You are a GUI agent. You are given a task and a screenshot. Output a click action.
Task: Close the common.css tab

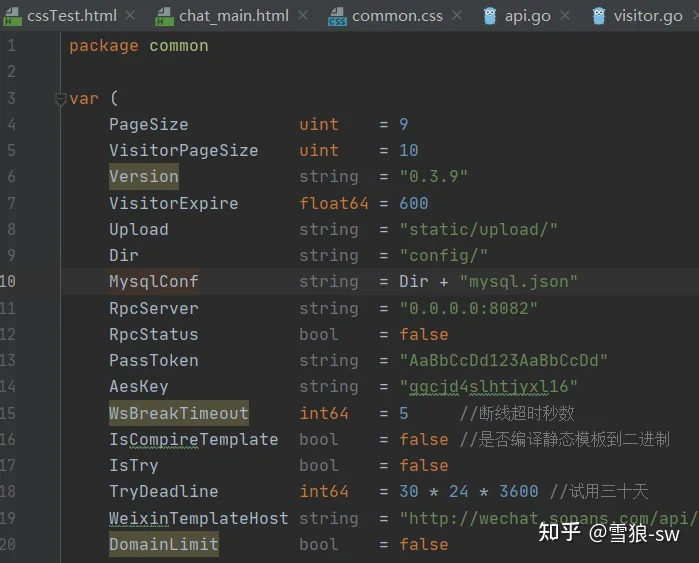pyautogui.click(x=457, y=16)
